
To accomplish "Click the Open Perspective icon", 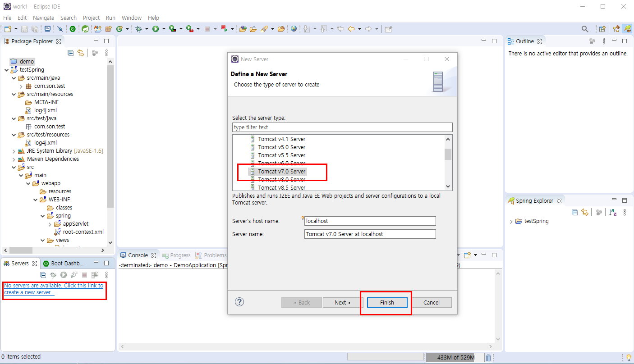I will (602, 29).
